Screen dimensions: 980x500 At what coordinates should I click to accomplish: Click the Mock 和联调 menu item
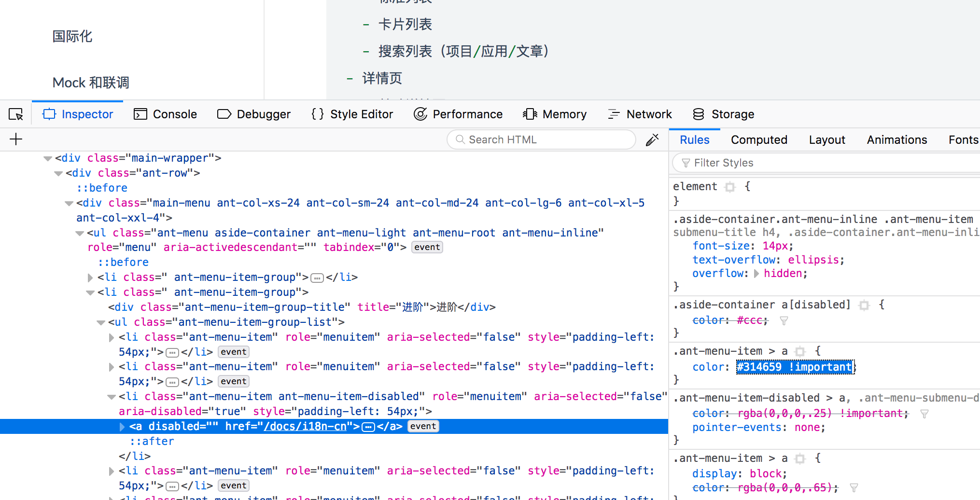[x=91, y=83]
